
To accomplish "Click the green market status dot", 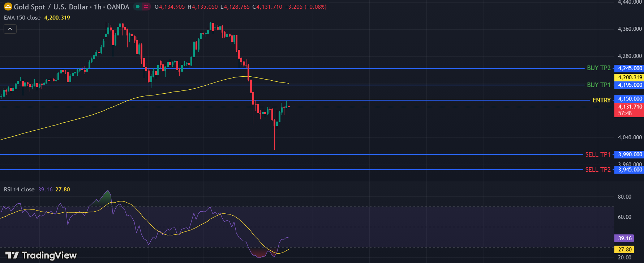I will coord(138,7).
